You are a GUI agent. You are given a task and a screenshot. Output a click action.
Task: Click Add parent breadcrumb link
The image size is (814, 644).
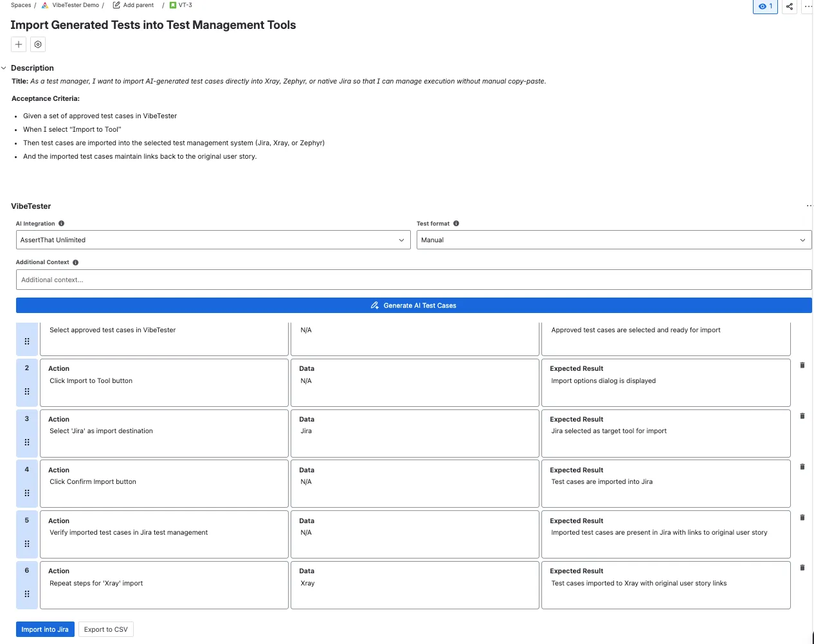point(138,5)
